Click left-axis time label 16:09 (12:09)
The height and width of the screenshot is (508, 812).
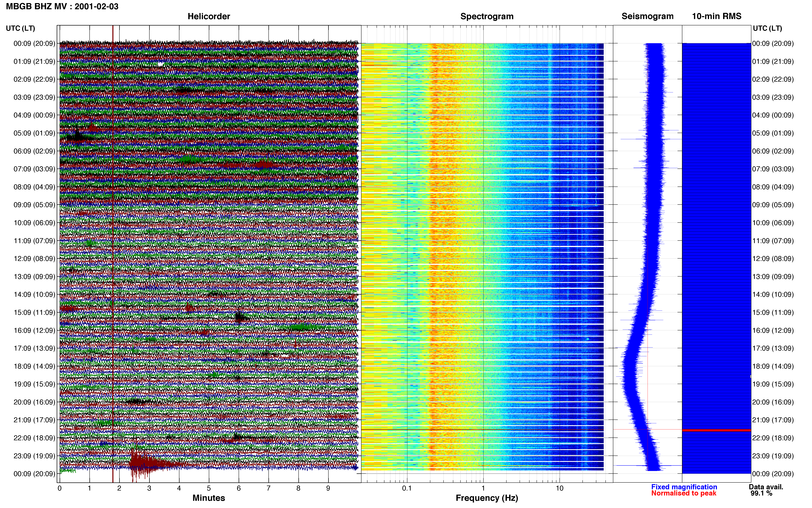tap(34, 330)
